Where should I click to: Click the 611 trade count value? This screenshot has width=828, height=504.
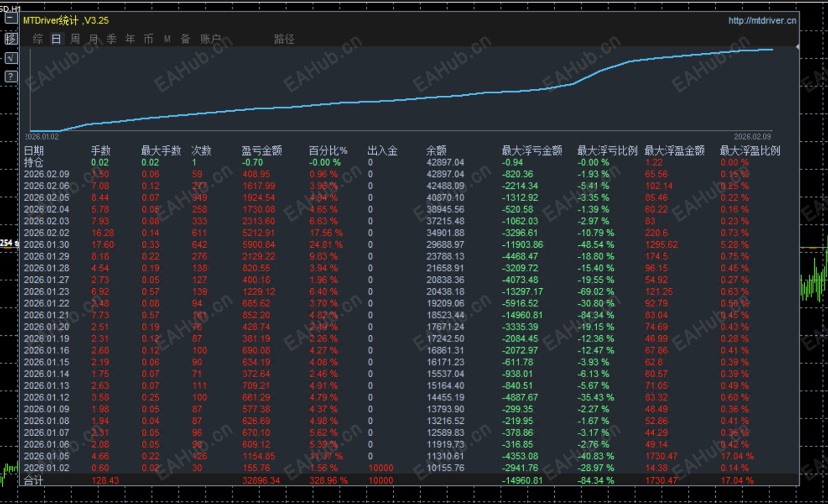point(199,233)
